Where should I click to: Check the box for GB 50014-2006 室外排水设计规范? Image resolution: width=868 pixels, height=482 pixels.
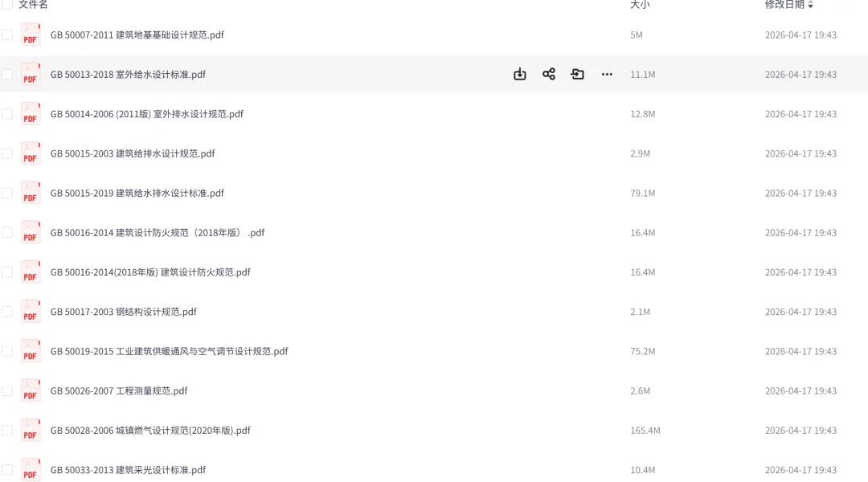point(7,114)
